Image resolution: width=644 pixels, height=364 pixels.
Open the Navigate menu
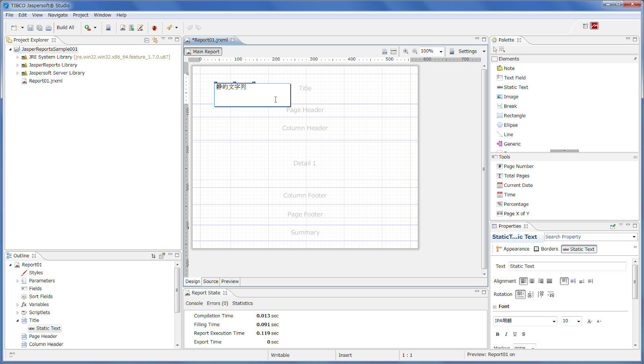(x=58, y=15)
